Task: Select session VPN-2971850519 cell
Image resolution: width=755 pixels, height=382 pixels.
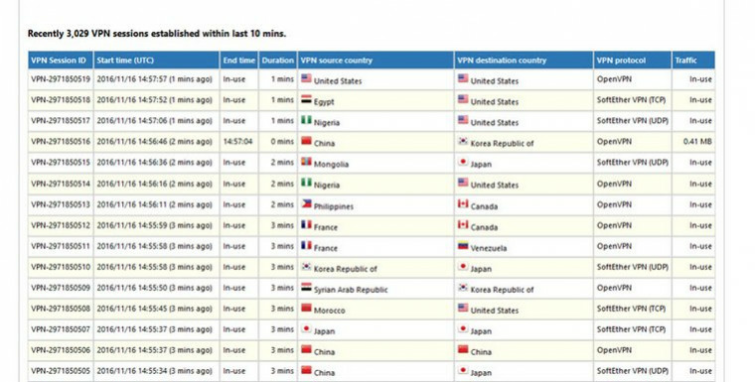Action: (61, 79)
